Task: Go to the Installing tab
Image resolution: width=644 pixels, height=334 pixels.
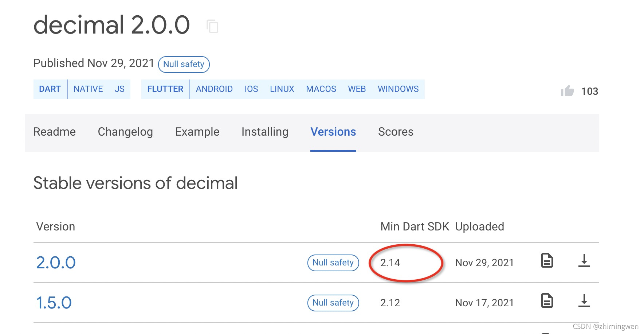Action: pos(265,132)
